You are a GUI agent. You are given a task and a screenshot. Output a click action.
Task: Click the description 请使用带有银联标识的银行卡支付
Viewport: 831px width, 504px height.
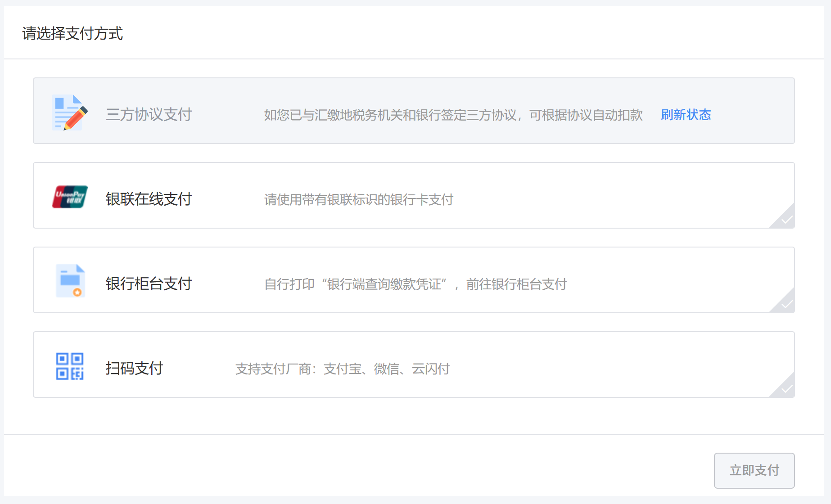pos(359,199)
